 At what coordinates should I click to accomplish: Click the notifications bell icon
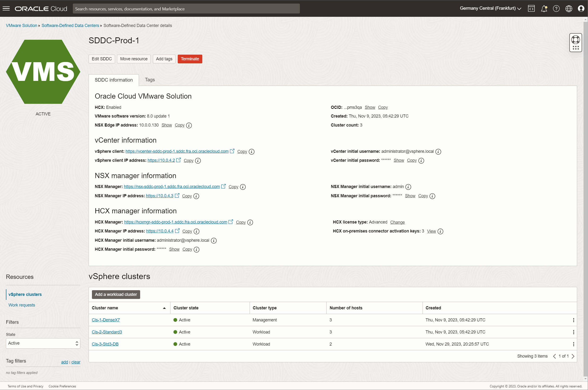(545, 8)
